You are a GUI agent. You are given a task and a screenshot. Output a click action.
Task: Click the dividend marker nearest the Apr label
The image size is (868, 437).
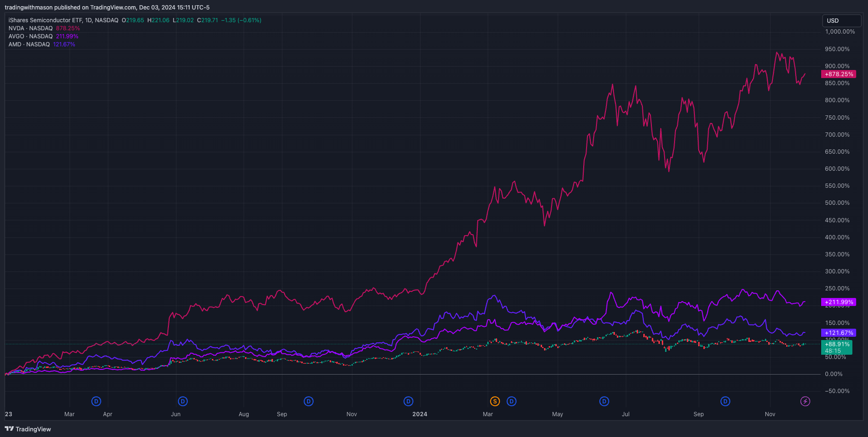[x=96, y=402]
